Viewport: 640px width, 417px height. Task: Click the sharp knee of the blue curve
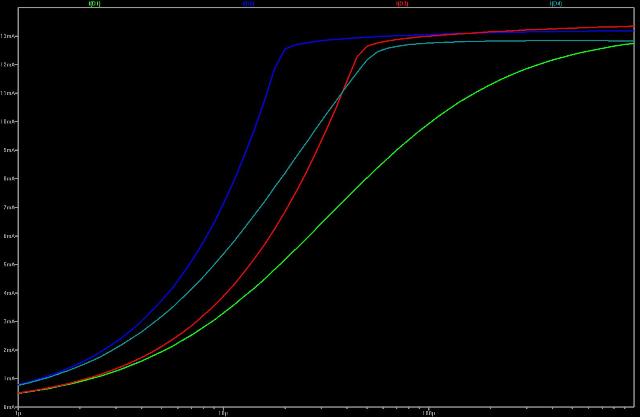[x=285, y=48]
